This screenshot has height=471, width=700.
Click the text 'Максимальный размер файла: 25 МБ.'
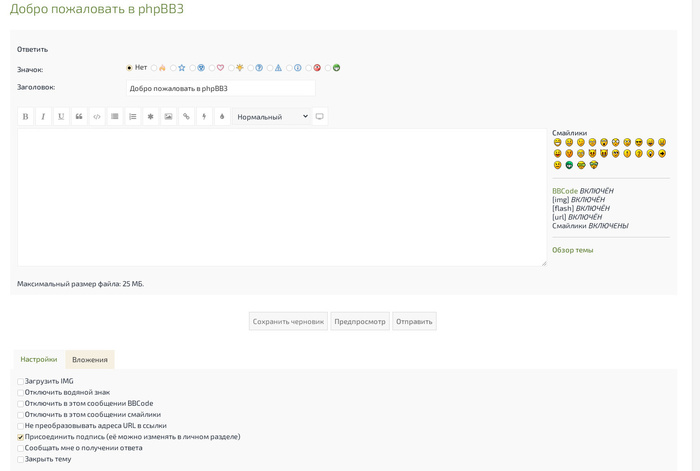[x=80, y=283]
